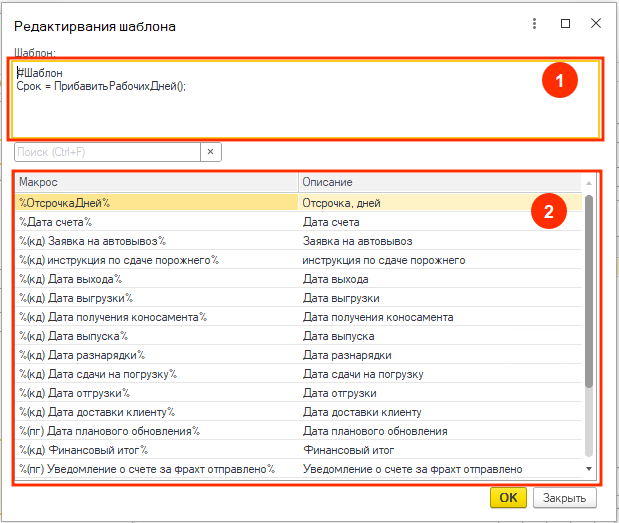The height and width of the screenshot is (523, 619).
Task: Open the three-dot more options menu
Action: click(534, 24)
